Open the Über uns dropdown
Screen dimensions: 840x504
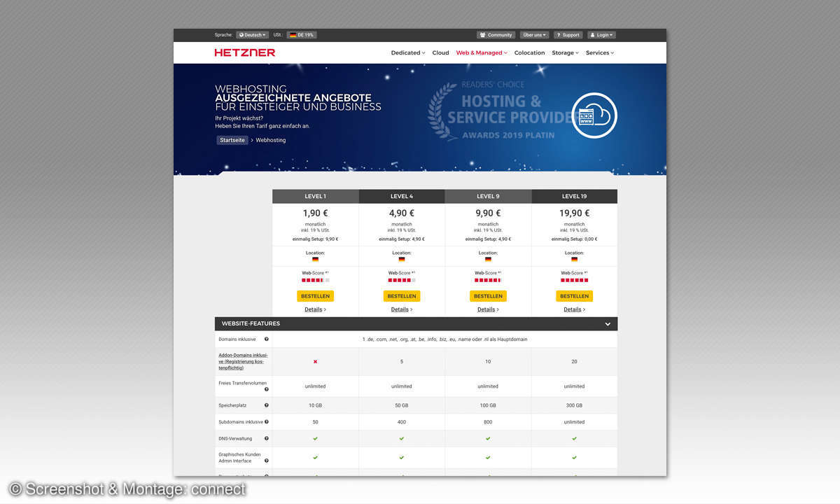[535, 35]
